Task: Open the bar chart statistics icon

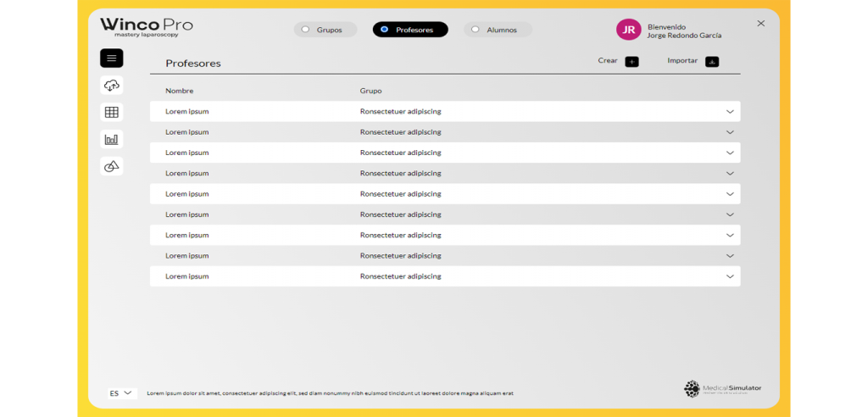Action: pyautogui.click(x=112, y=139)
